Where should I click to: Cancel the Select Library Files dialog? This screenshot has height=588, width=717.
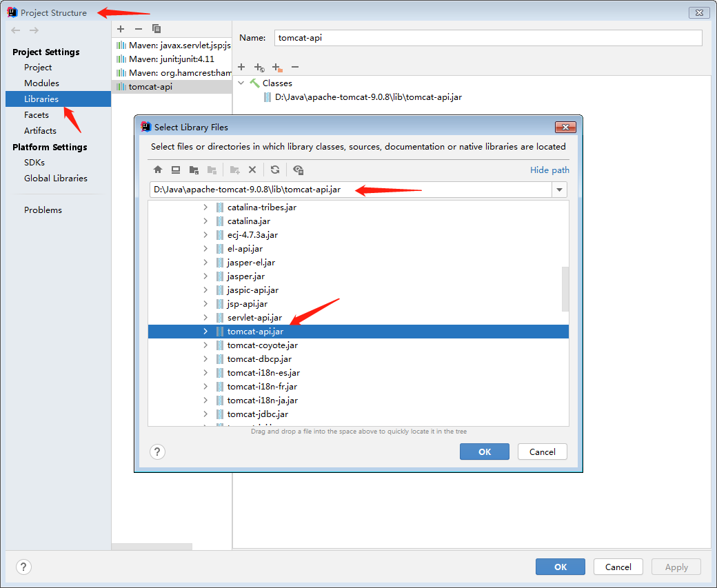[543, 452]
